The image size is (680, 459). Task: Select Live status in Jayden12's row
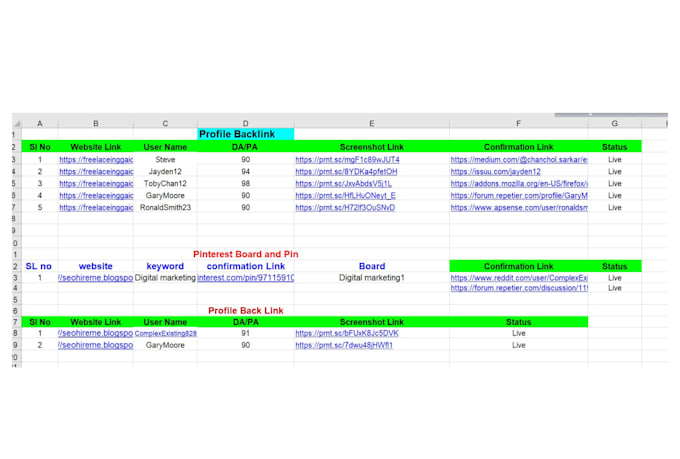pyautogui.click(x=615, y=172)
